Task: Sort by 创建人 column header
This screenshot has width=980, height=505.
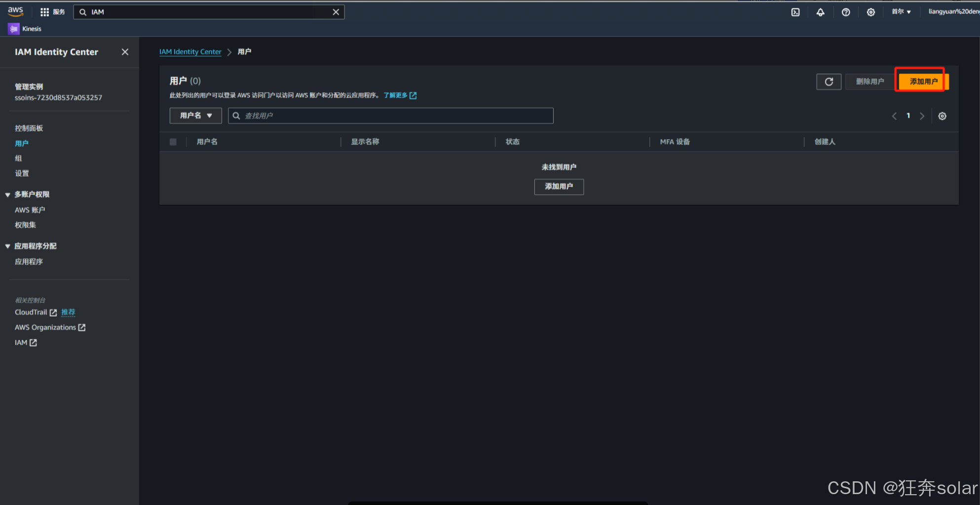Action: [825, 142]
